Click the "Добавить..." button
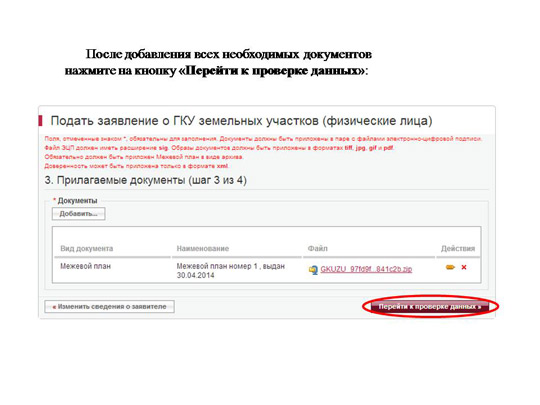Viewport: 540px width, 405px height. (x=79, y=214)
